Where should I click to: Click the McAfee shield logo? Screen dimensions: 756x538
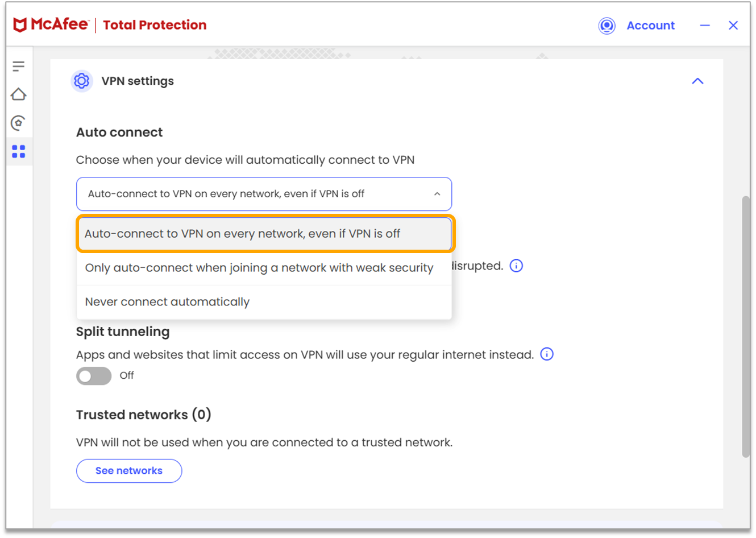click(x=20, y=25)
